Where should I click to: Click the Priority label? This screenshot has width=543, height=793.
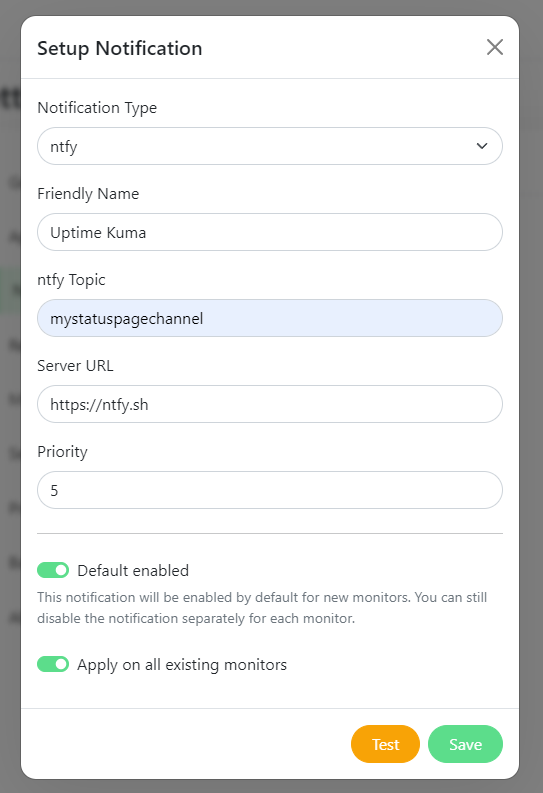point(62,452)
